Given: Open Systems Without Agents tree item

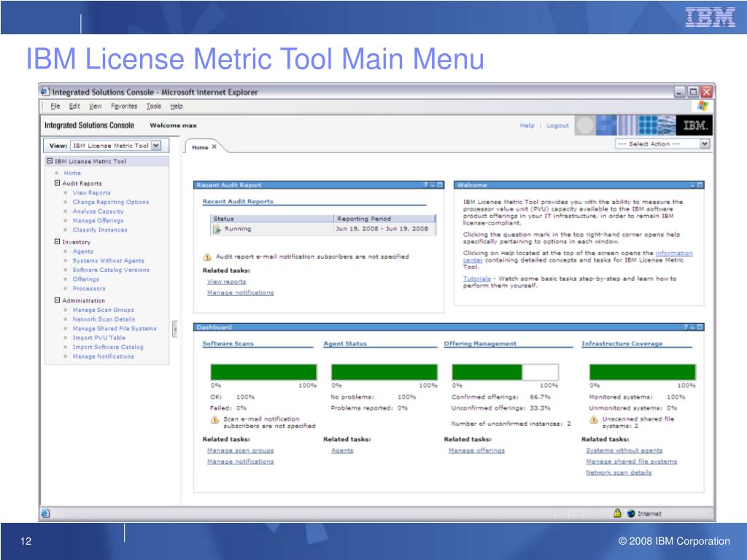Looking at the screenshot, I should (108, 260).
